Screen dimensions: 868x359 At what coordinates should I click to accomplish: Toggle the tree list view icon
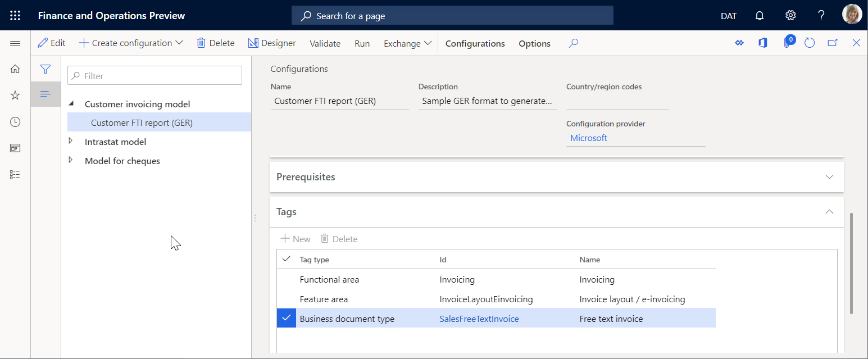46,94
